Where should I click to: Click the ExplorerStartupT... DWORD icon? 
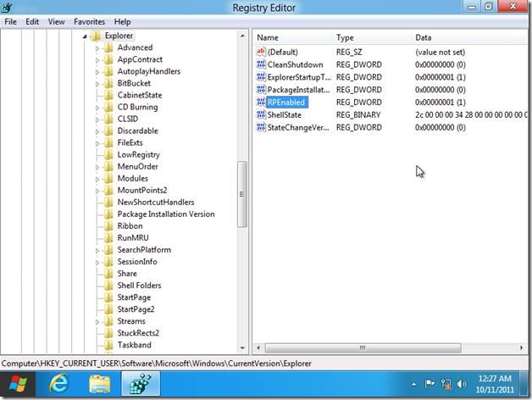[261, 77]
